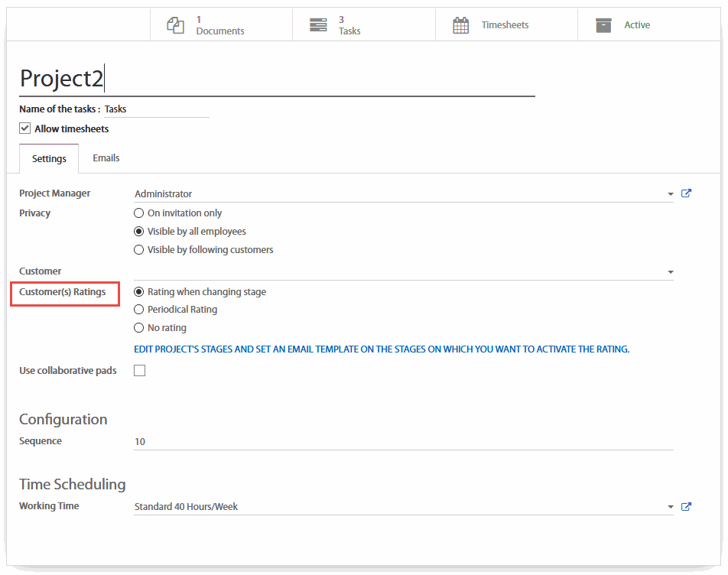Click the Project2 name field
Screen dimensions: 728x575
tap(275, 79)
